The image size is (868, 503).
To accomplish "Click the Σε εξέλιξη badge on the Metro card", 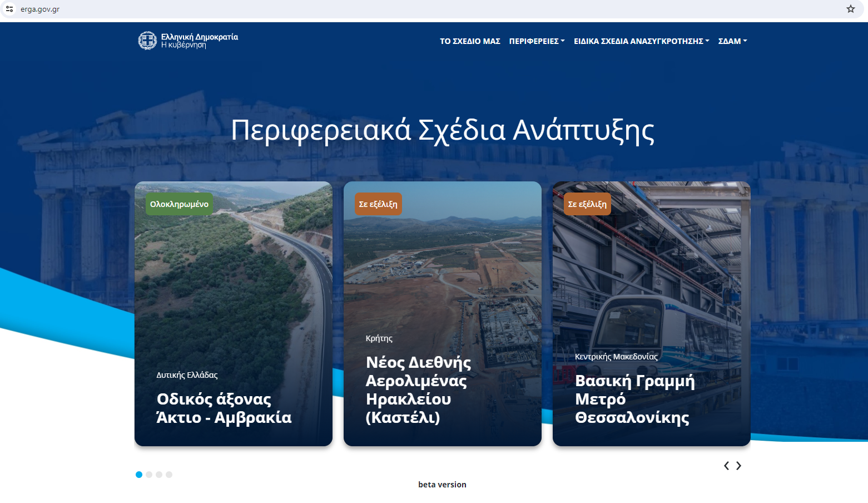I will point(587,204).
